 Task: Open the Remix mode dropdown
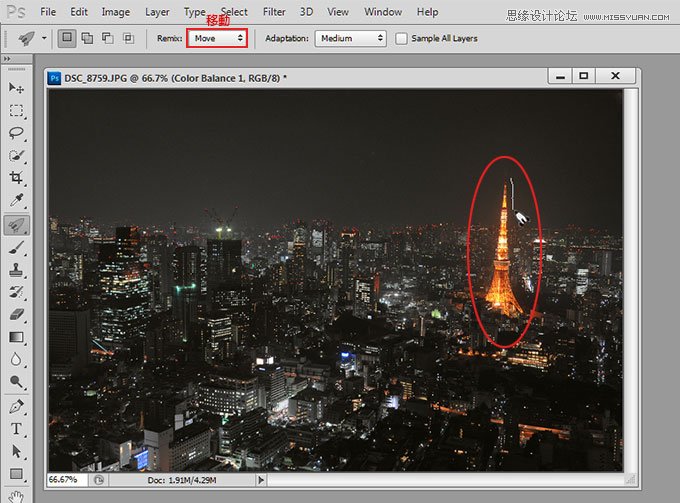click(x=217, y=38)
